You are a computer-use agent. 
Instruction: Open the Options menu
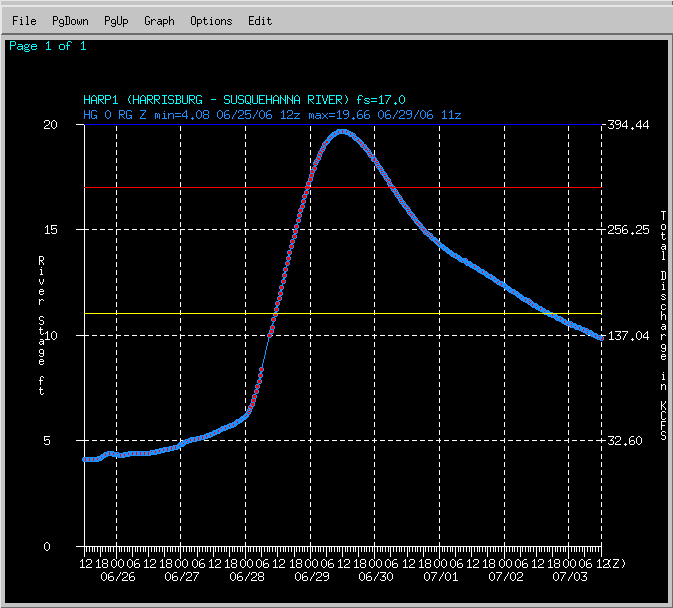211,21
